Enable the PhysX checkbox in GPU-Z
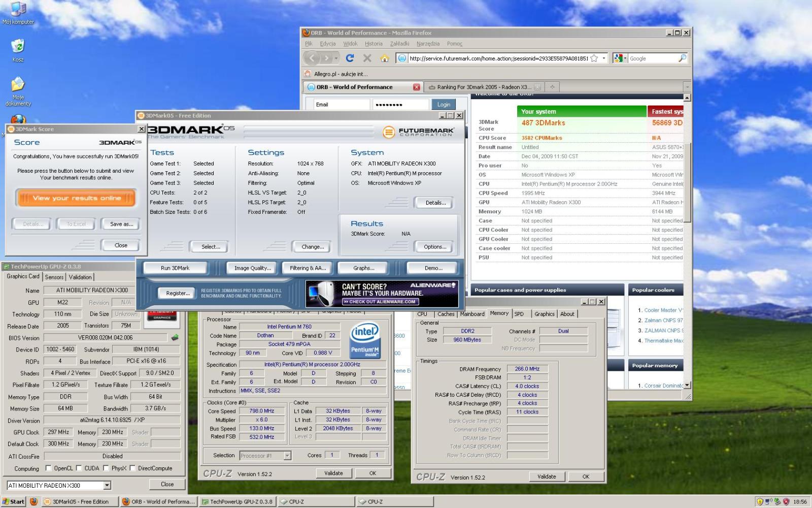The width and height of the screenshot is (812, 508). pos(106,468)
